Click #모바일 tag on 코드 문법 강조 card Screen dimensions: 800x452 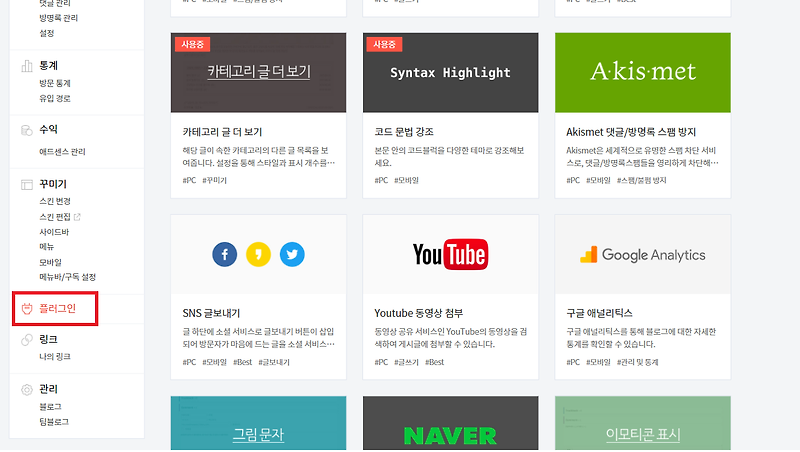pyautogui.click(x=407, y=180)
